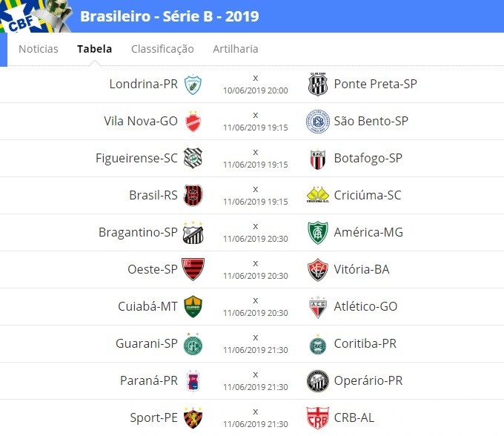Click the Coritiba-PR team name

pos(365,343)
